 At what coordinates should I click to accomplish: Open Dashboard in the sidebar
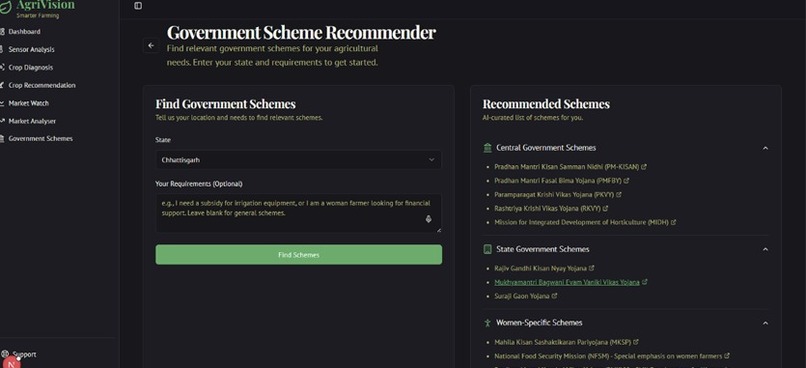click(x=24, y=31)
